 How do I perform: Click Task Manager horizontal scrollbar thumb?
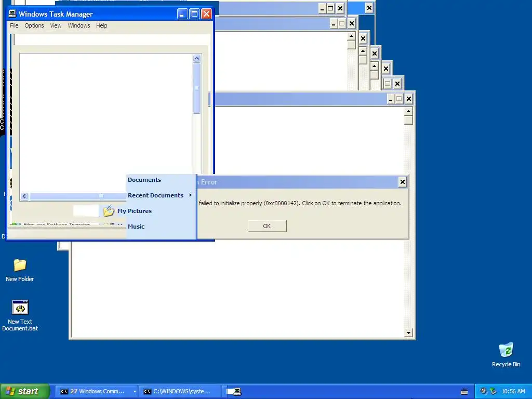(x=77, y=196)
